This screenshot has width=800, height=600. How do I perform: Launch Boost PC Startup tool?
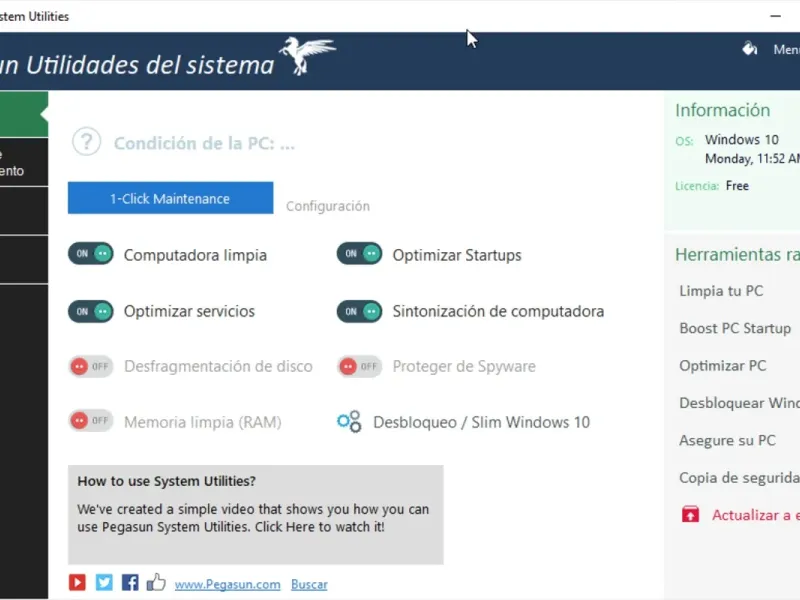pos(735,328)
